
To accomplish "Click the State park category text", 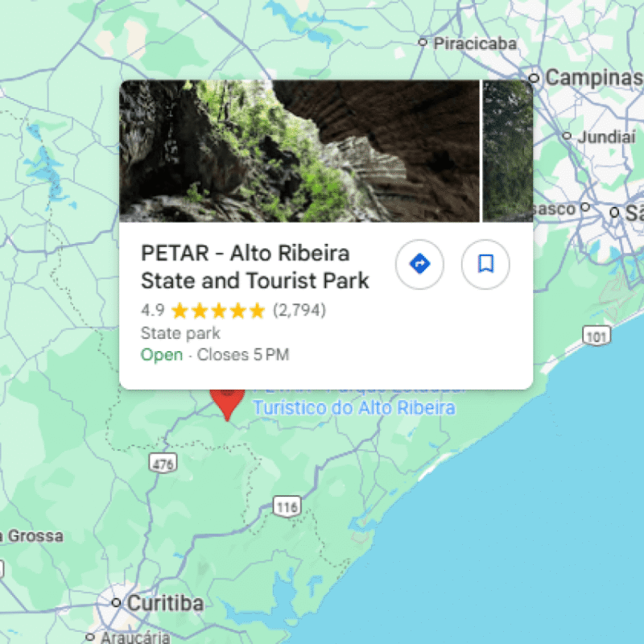I will click(x=180, y=333).
